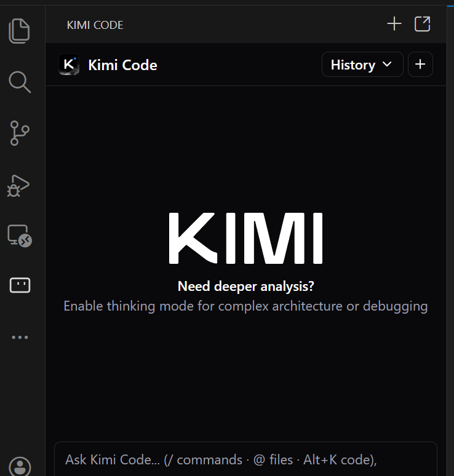Focus the Ask Kimi Code input field

(245, 459)
